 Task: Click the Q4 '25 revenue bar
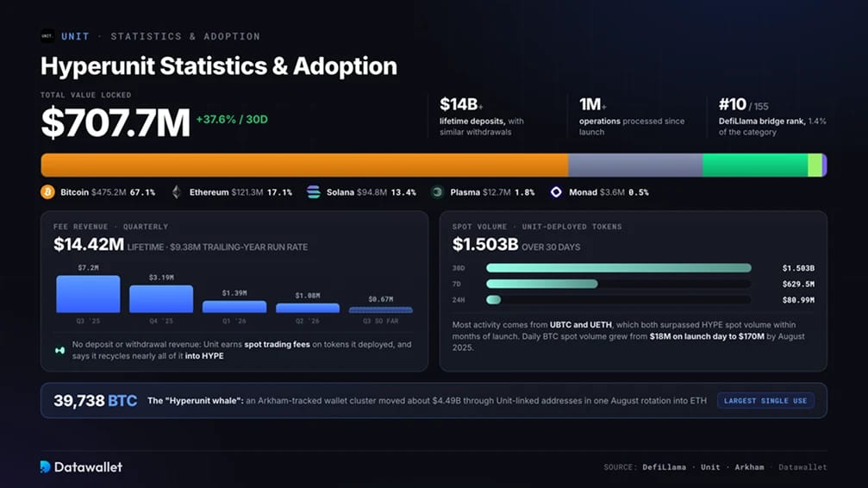[x=161, y=299]
